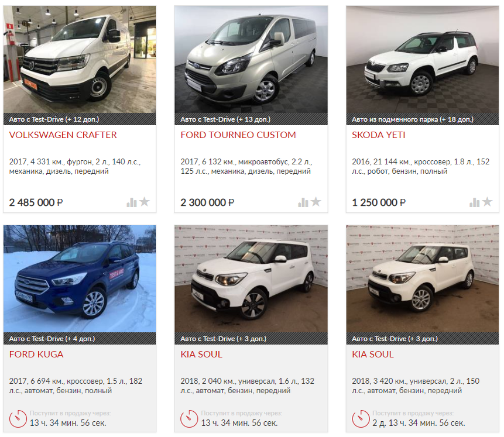Add Volkswagen Crafter to comparison chart
The width and height of the screenshot is (504, 437).
tap(132, 202)
